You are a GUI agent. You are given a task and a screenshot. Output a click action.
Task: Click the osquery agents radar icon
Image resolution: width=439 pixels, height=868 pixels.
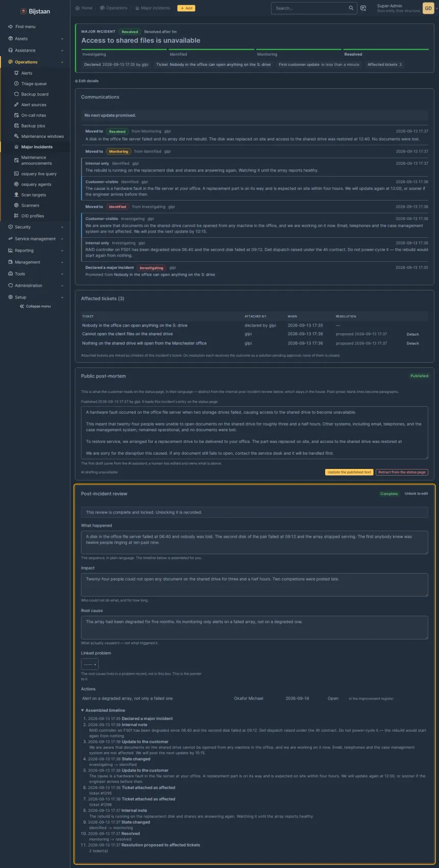(x=16, y=184)
